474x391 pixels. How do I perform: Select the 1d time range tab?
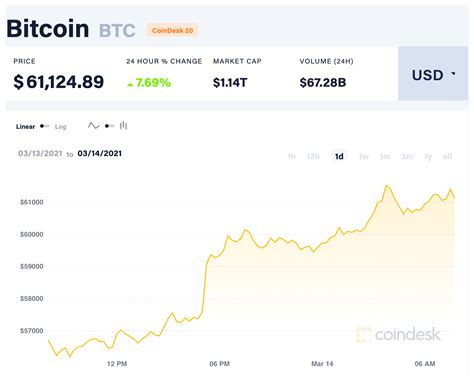[x=339, y=156]
